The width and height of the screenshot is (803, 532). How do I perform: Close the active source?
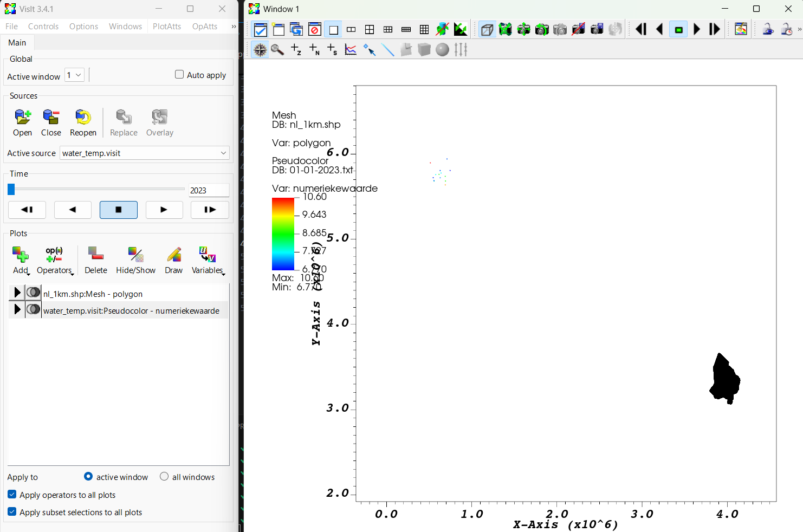coord(51,122)
